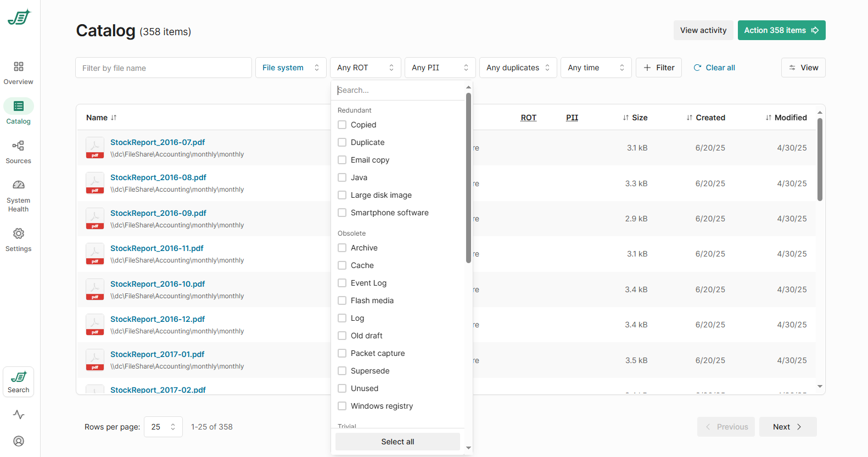Check the Duplicate checkbox
Viewport: 868px width, 457px height.
tap(342, 142)
